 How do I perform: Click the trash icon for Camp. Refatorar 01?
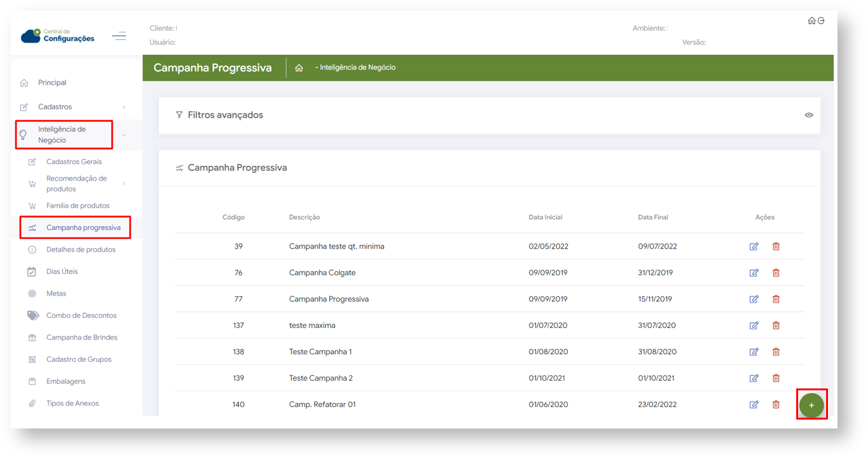(x=776, y=404)
